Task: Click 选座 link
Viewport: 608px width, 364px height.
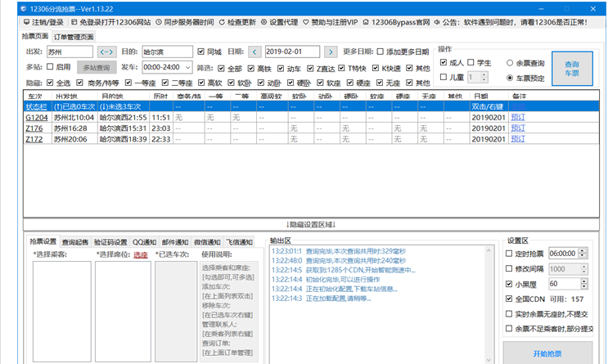Action: (141, 254)
